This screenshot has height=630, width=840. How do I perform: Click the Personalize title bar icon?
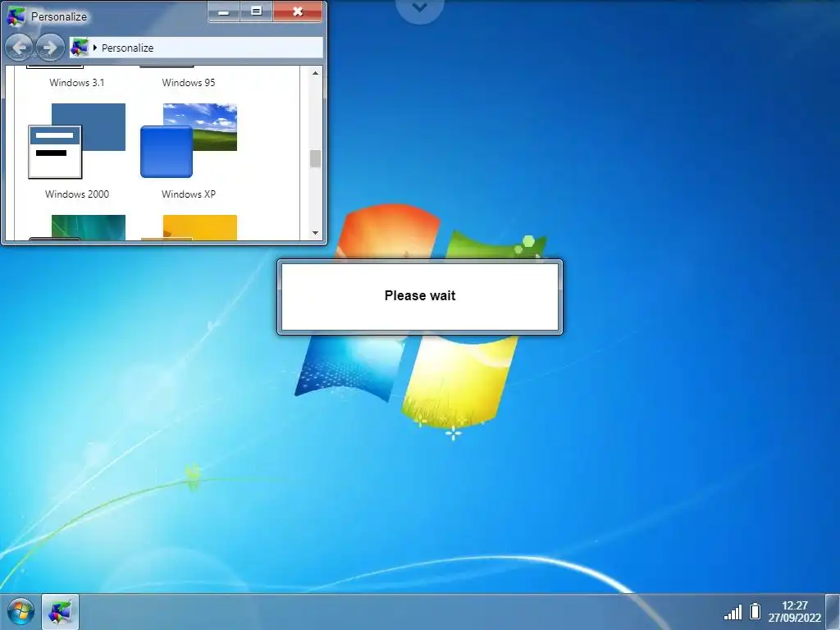[x=16, y=16]
